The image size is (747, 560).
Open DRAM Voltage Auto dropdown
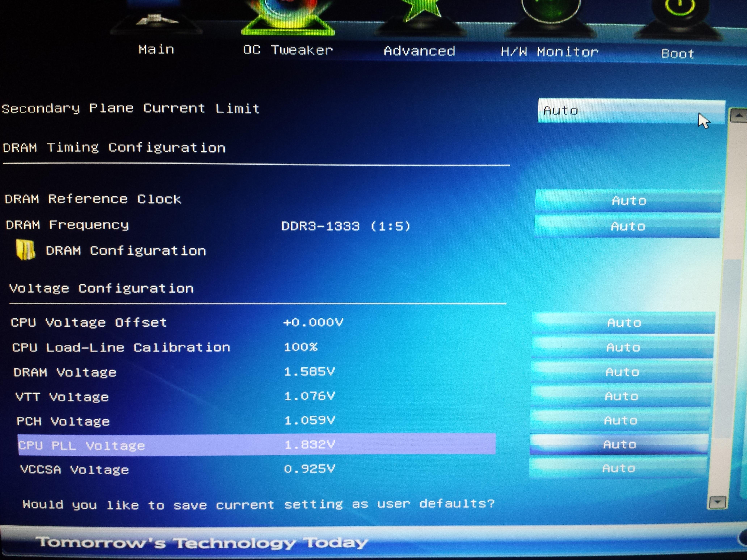pyautogui.click(x=622, y=372)
